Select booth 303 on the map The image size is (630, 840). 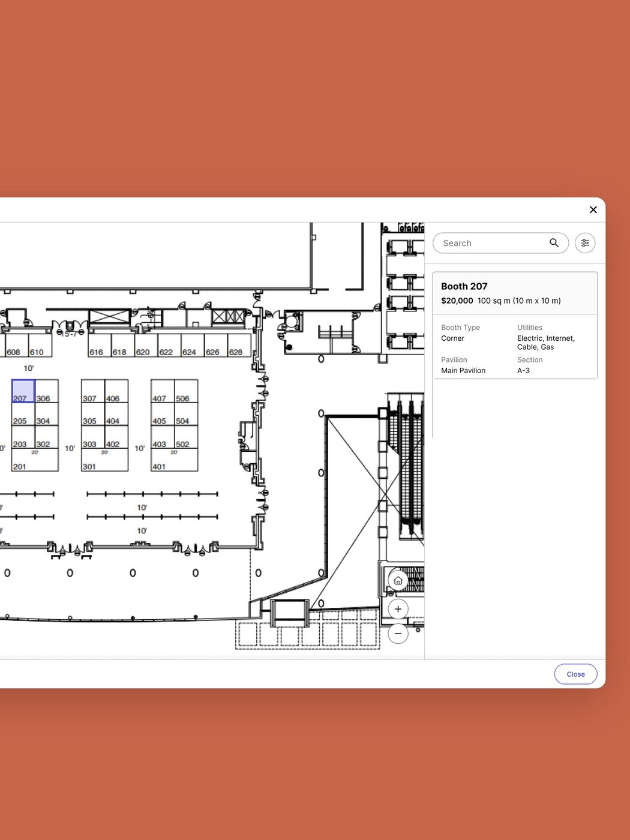(93, 437)
